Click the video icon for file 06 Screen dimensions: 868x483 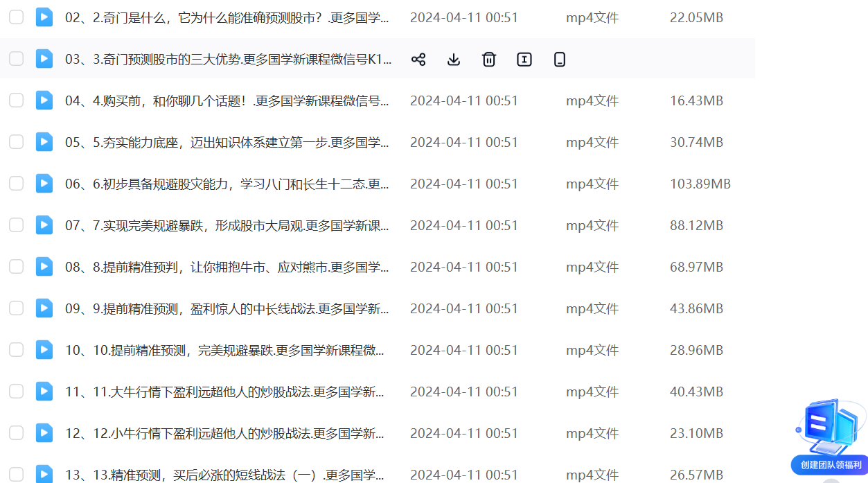tap(44, 184)
